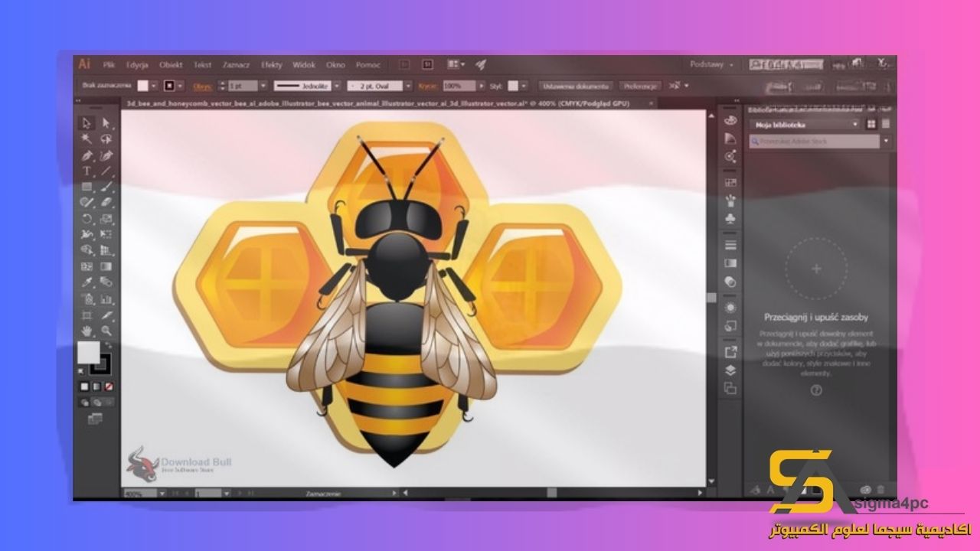Screen dimensions: 980x551
Task: Set paint mode to Color
Action: (x=84, y=386)
